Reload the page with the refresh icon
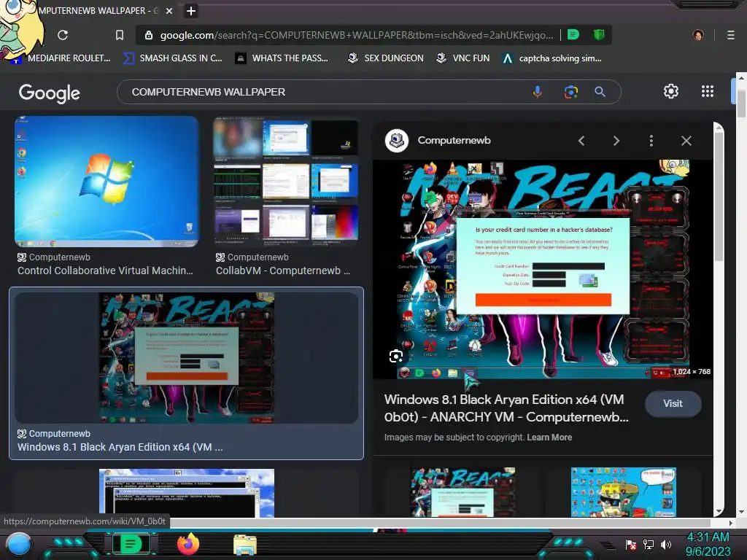 pos(63,35)
